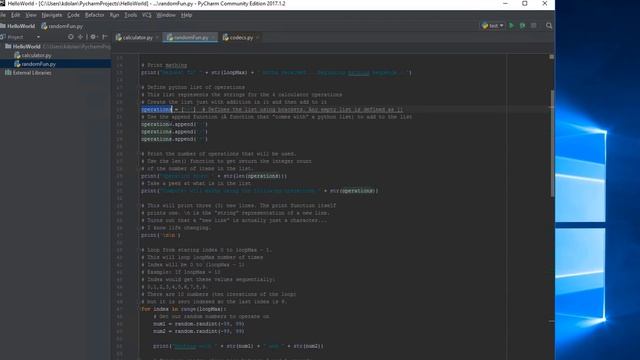The image size is (640, 360).
Task: Close the calculator.py tab
Action: tap(157, 38)
